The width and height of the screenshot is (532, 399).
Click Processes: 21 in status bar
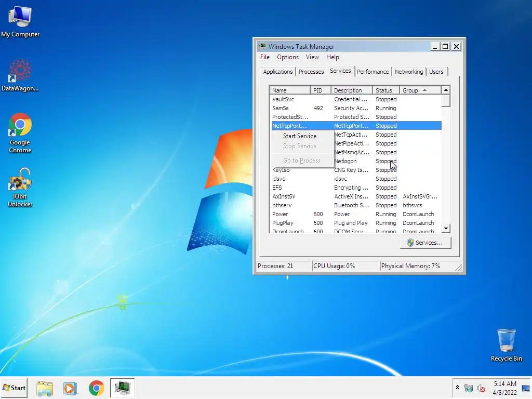point(284,265)
